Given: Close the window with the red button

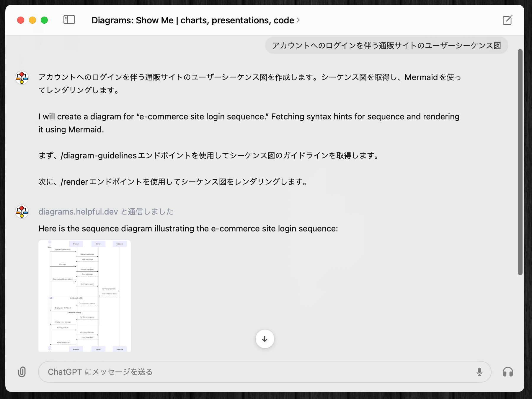Looking at the screenshot, I should (x=21, y=20).
